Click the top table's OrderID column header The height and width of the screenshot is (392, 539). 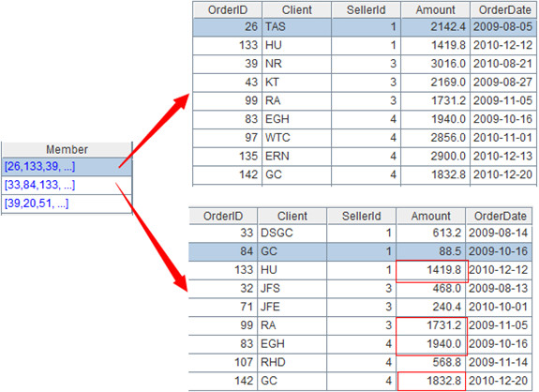[227, 9]
